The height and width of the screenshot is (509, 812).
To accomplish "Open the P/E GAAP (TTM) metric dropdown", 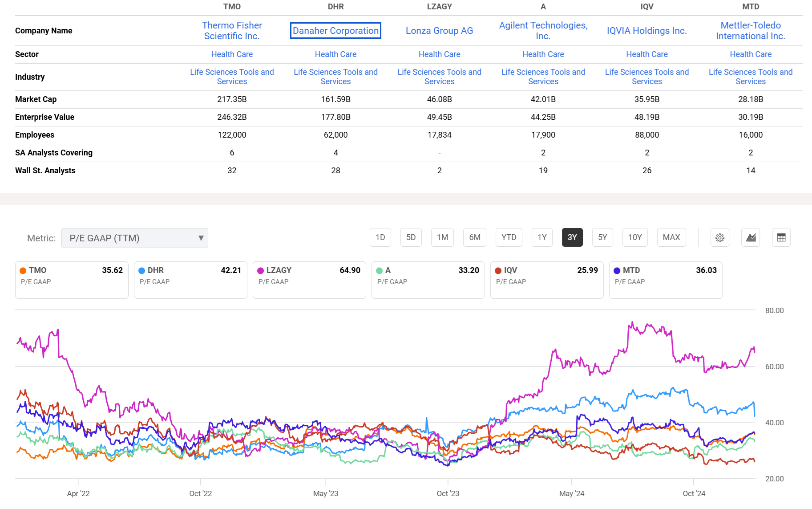I will (135, 238).
